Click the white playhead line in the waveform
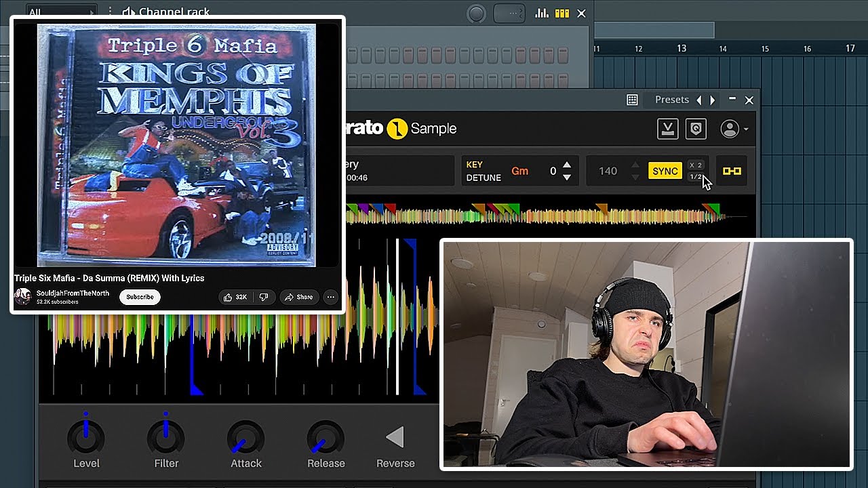Viewport: 868px width, 488px height. [397, 316]
